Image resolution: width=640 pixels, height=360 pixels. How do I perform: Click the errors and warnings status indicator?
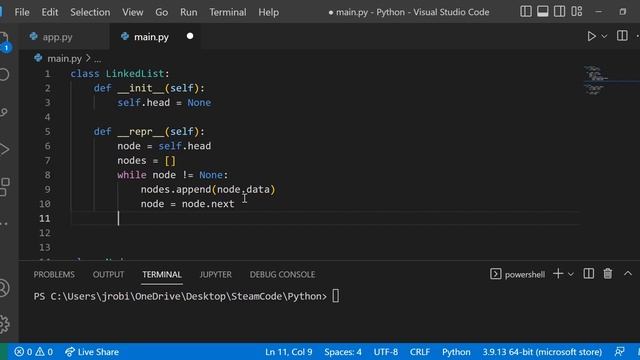pos(33,352)
